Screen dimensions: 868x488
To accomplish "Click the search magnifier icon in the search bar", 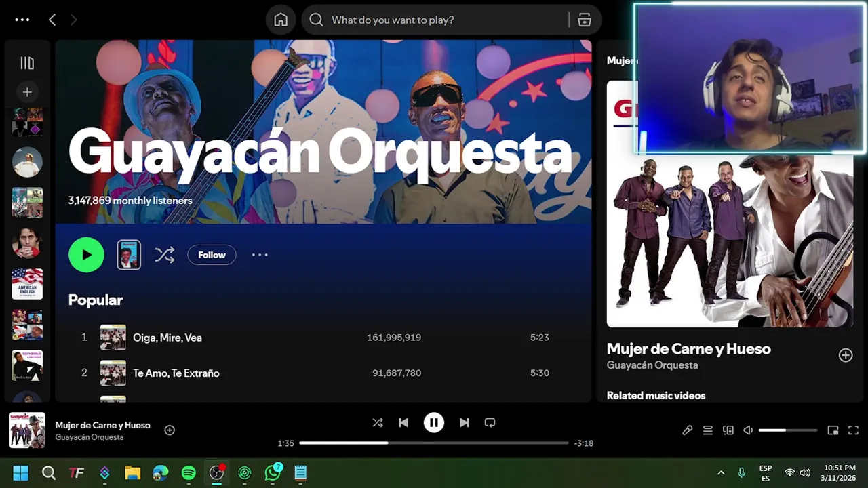I will (316, 20).
